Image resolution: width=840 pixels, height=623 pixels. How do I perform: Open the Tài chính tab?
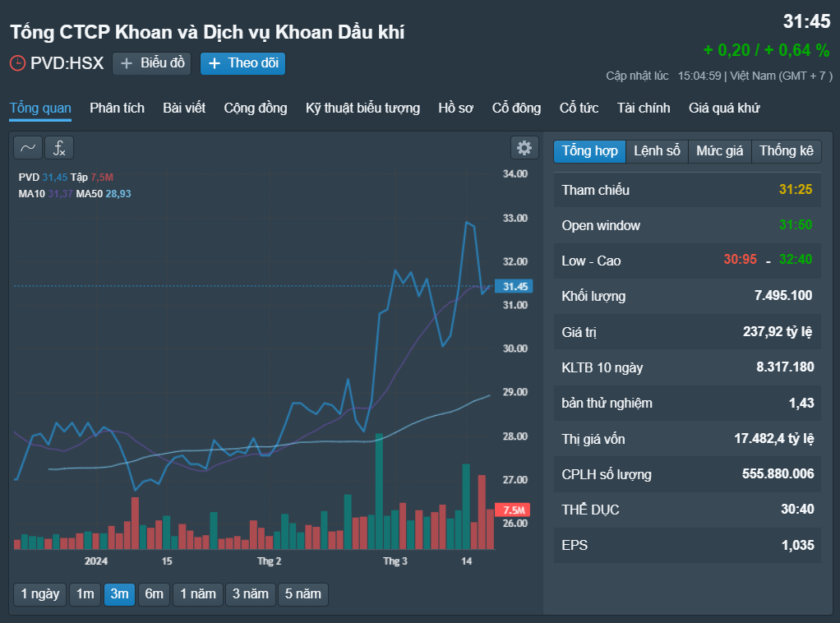pos(644,108)
